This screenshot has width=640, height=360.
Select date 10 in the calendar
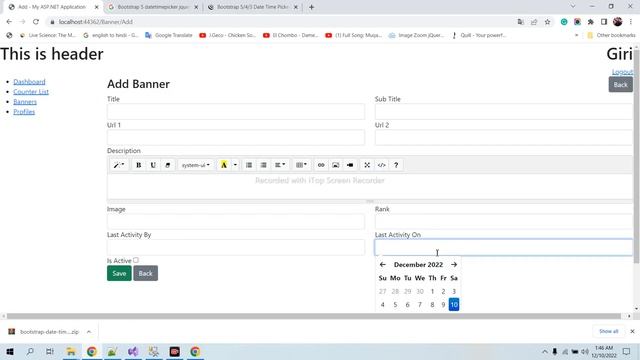[x=454, y=304]
